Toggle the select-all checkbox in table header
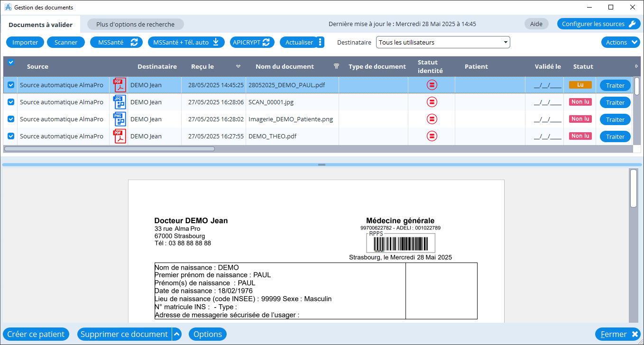644x345 pixels. click(x=11, y=62)
